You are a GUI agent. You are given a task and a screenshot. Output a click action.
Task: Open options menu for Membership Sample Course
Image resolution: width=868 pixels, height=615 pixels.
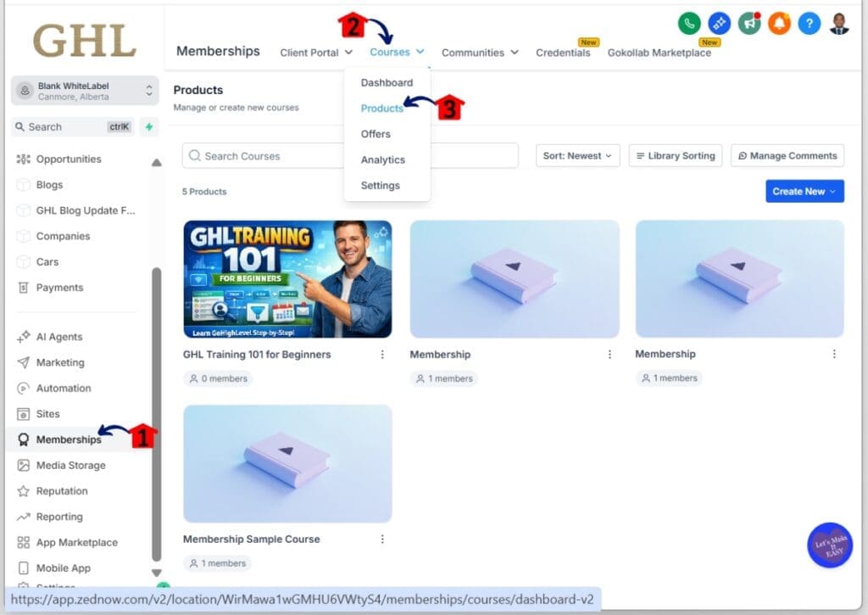382,540
